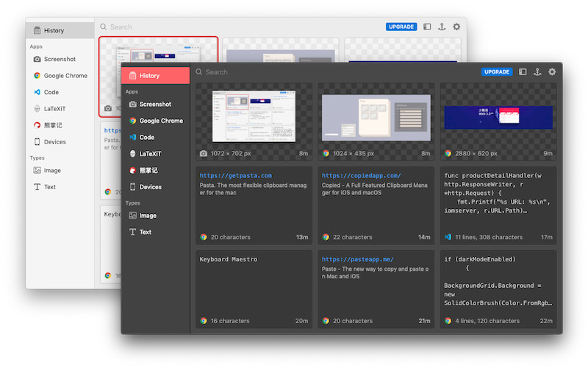Click Image type icon in dark sidebar
Image resolution: width=588 pixels, height=368 pixels.
tap(132, 215)
